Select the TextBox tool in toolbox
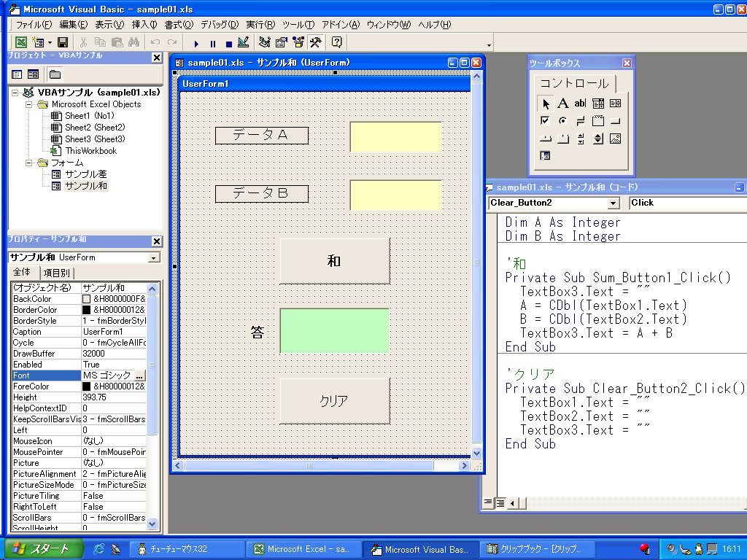Viewport: 747px width, 560px height. [x=580, y=104]
